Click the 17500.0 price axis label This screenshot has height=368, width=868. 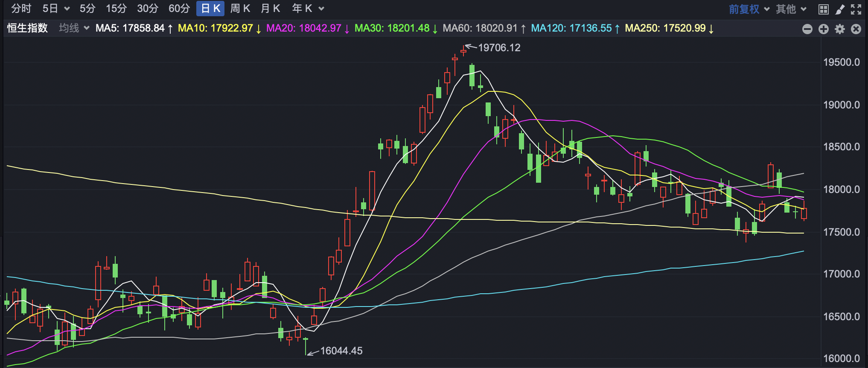842,232
